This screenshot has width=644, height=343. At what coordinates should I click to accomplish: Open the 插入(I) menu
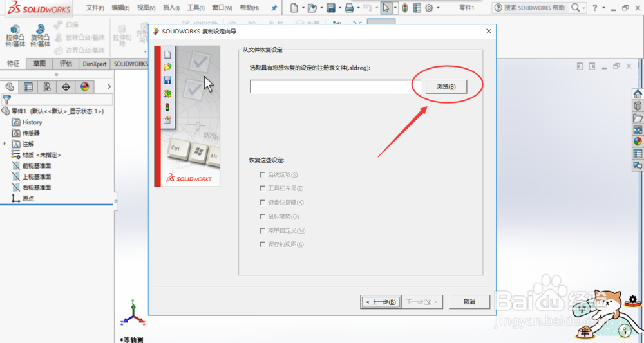coord(171,8)
